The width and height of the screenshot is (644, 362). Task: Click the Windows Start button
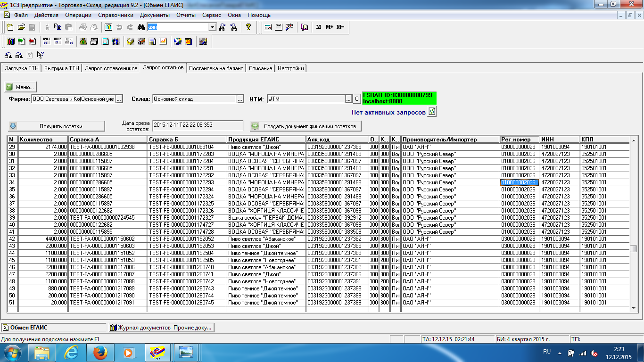click(x=13, y=352)
